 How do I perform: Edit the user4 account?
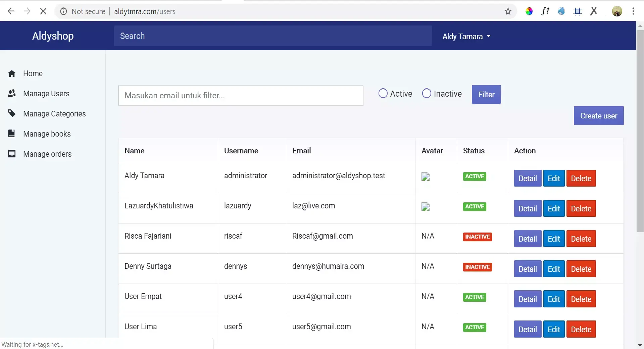pyautogui.click(x=554, y=299)
